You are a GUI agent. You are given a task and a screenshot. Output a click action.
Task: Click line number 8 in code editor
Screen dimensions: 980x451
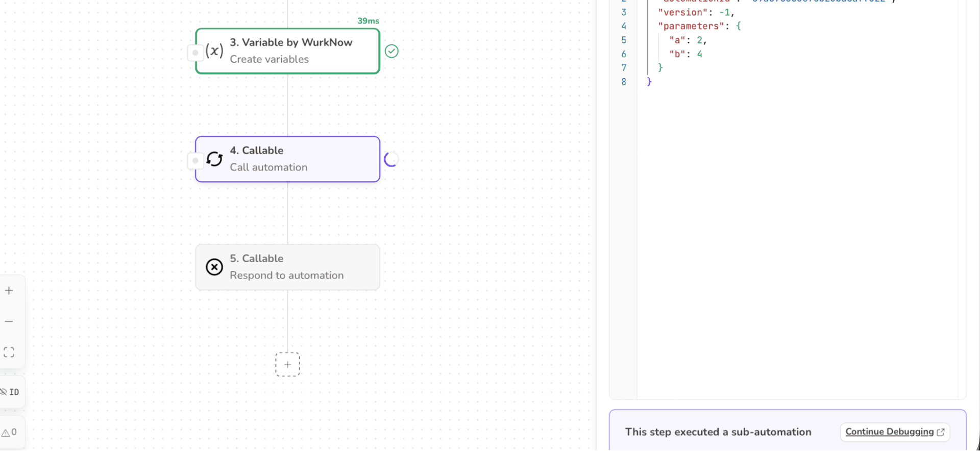(624, 82)
